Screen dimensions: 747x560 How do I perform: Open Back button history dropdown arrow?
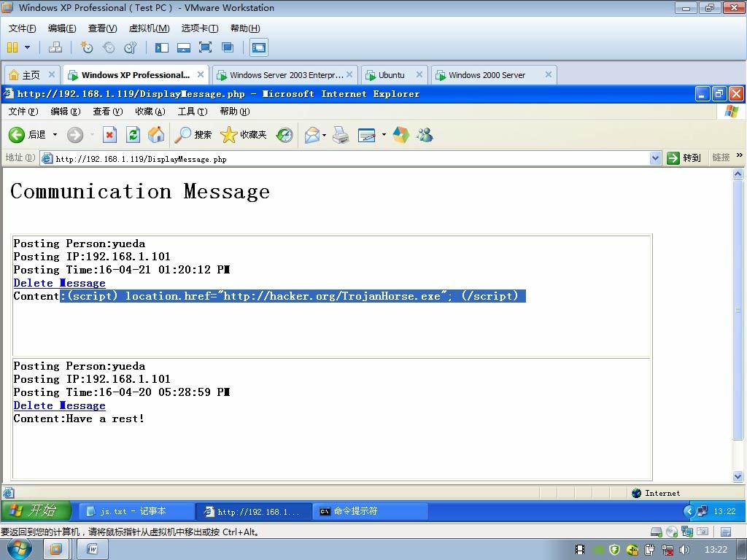tap(55, 135)
